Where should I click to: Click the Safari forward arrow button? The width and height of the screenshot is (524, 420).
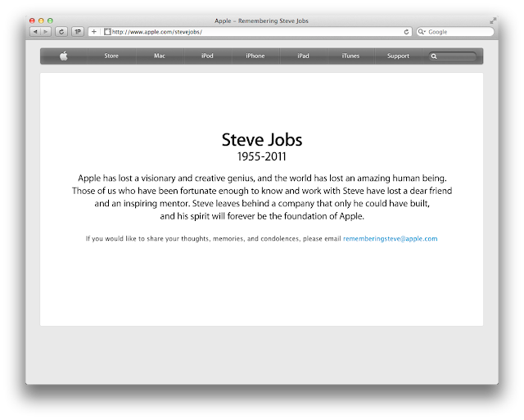coord(46,32)
